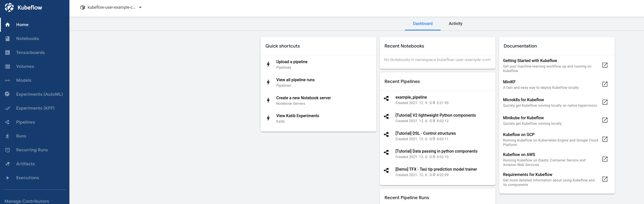644x204 pixels.
Task: Open the Notebooks sidebar menu item
Action: coord(27,38)
